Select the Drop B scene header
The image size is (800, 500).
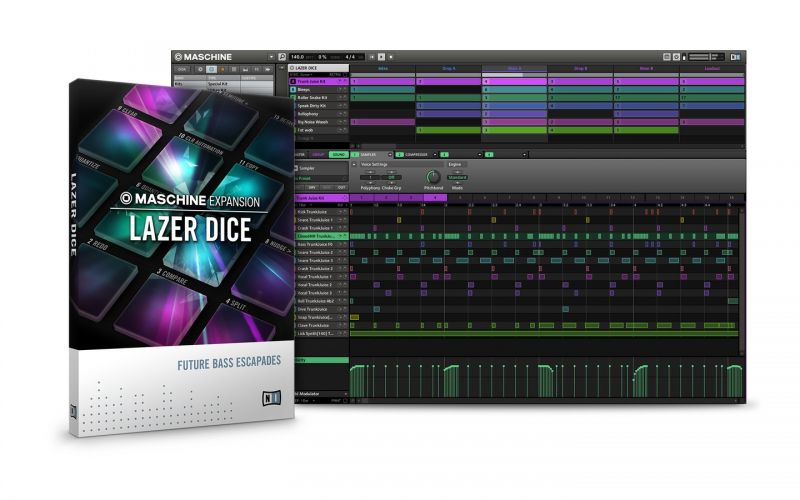pyautogui.click(x=580, y=68)
